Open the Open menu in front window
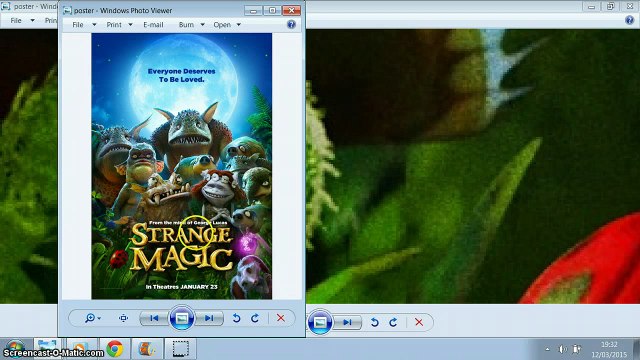This screenshot has height=360, width=640. [x=222, y=25]
